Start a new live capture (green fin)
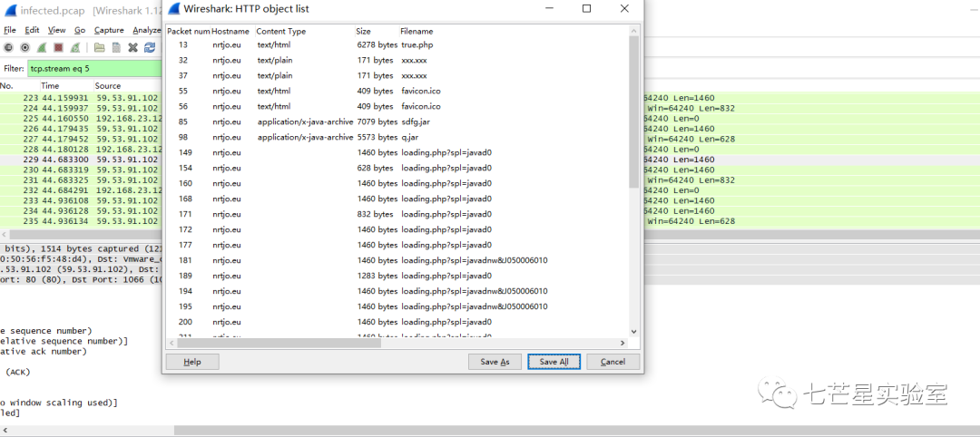 tap(42, 47)
